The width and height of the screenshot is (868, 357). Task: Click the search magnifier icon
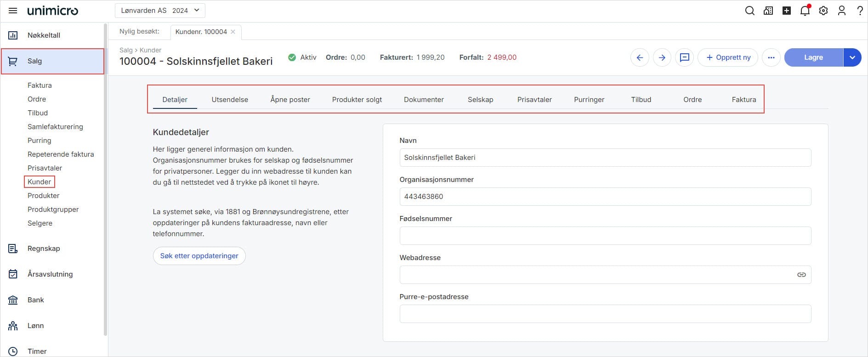point(749,11)
